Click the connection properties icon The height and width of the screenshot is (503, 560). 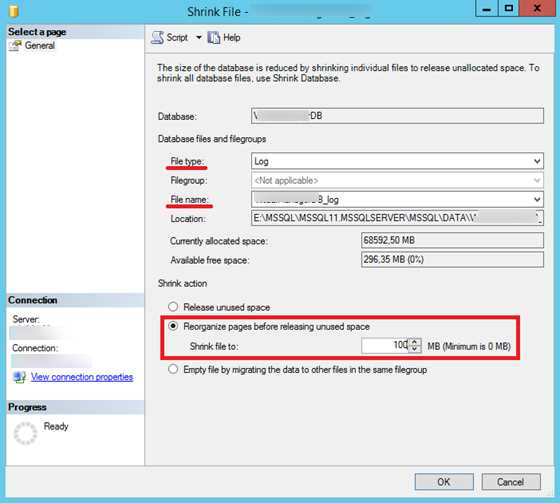(19, 377)
